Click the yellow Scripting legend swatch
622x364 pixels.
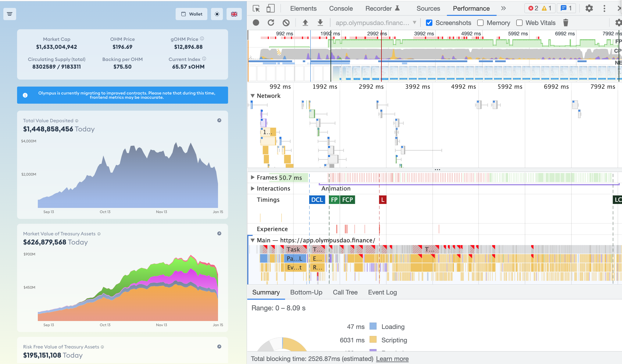click(x=373, y=340)
